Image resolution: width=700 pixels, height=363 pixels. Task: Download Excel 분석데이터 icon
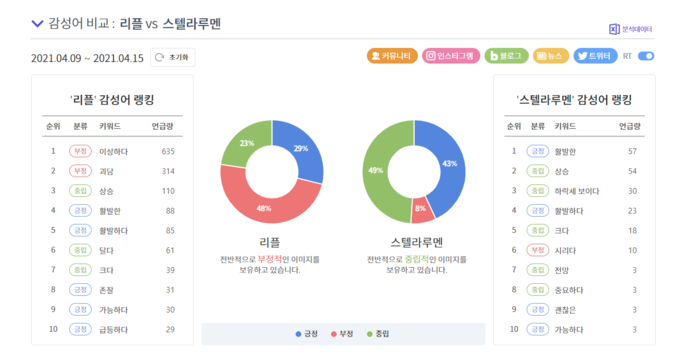pos(614,29)
